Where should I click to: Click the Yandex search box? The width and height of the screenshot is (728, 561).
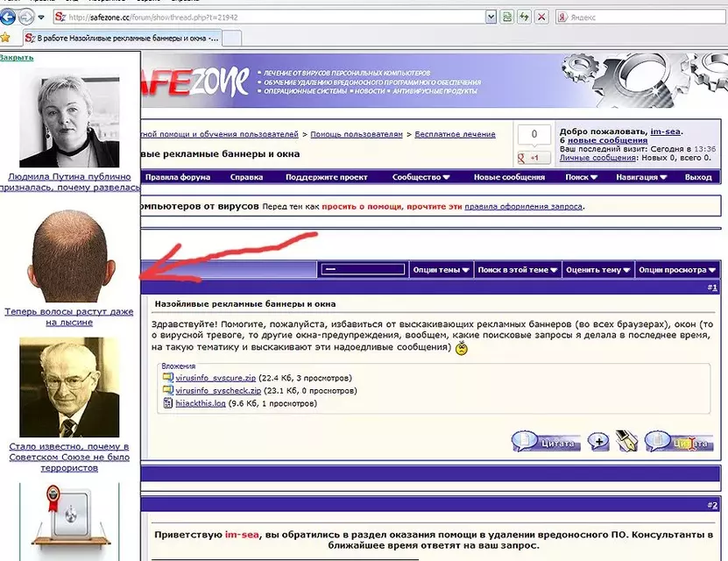click(x=640, y=18)
